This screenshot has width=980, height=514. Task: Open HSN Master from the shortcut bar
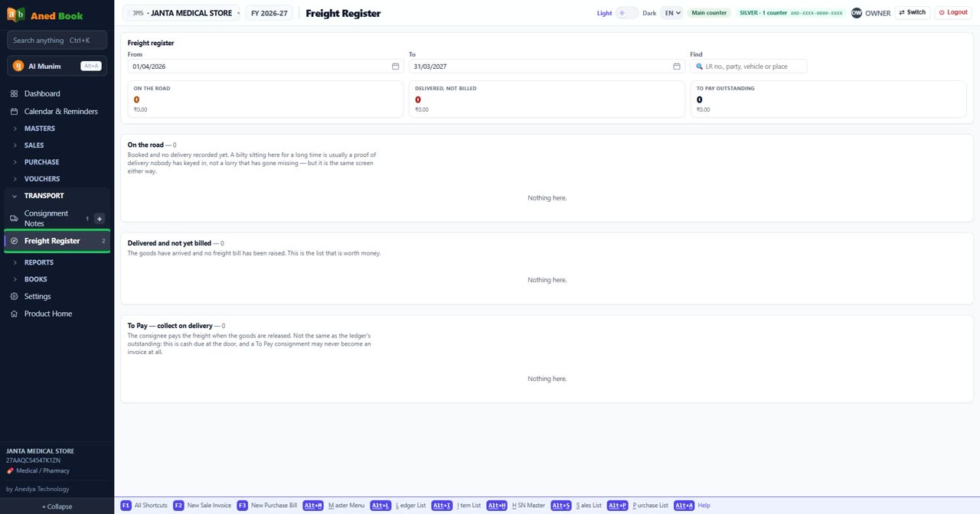(516, 506)
